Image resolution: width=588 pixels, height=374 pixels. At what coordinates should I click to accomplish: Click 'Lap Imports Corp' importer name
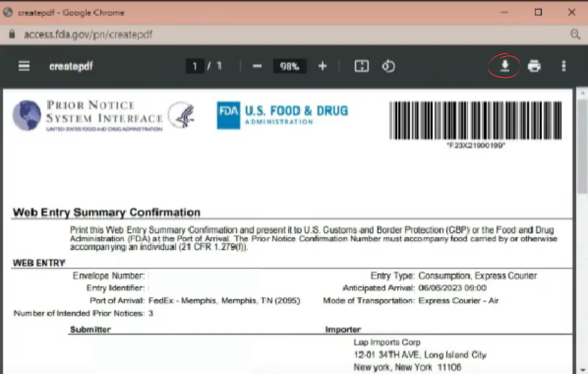[387, 343]
